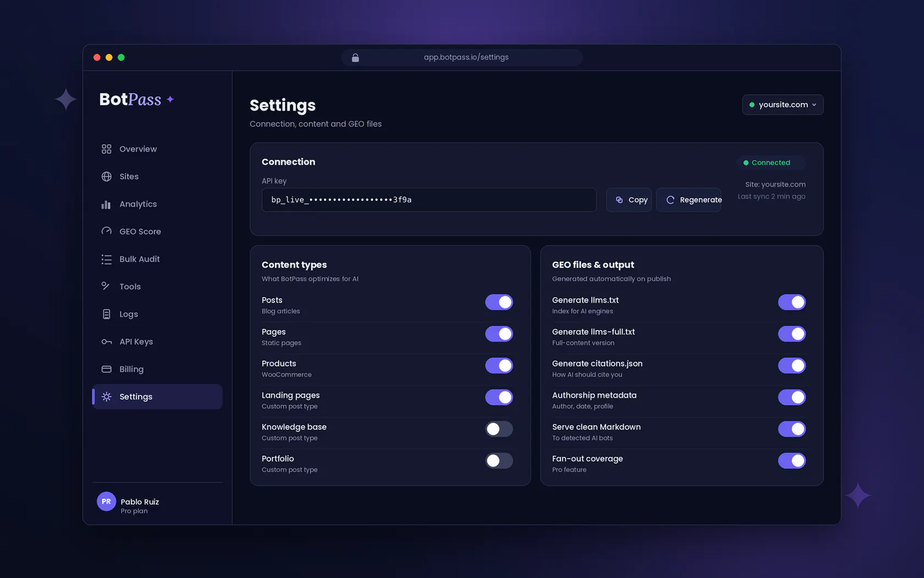
Task: Click the API key field
Action: click(429, 200)
